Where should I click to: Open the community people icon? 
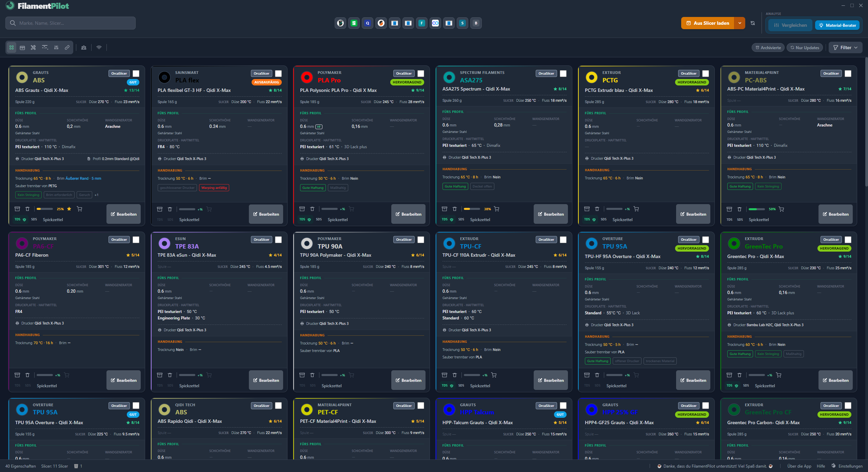84,47
